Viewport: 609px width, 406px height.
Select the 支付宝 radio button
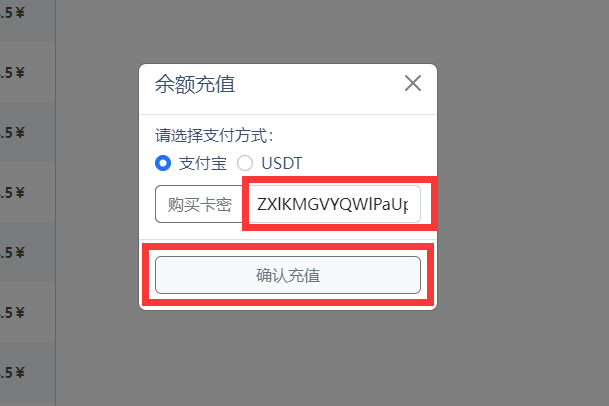click(163, 163)
